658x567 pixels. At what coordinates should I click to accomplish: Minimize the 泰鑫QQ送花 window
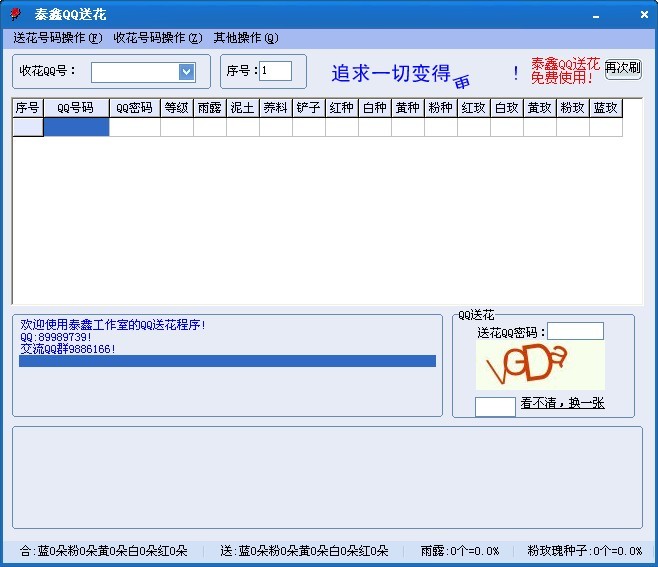point(596,16)
